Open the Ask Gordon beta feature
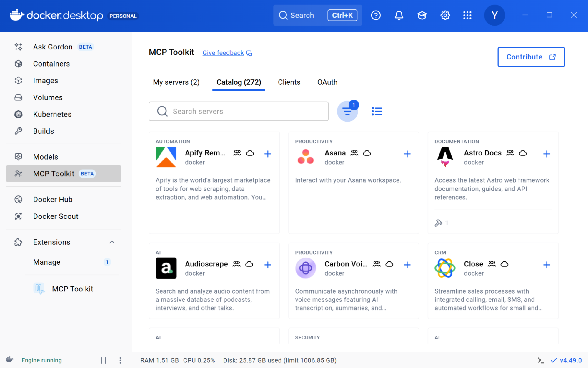The image size is (588, 368). [53, 47]
